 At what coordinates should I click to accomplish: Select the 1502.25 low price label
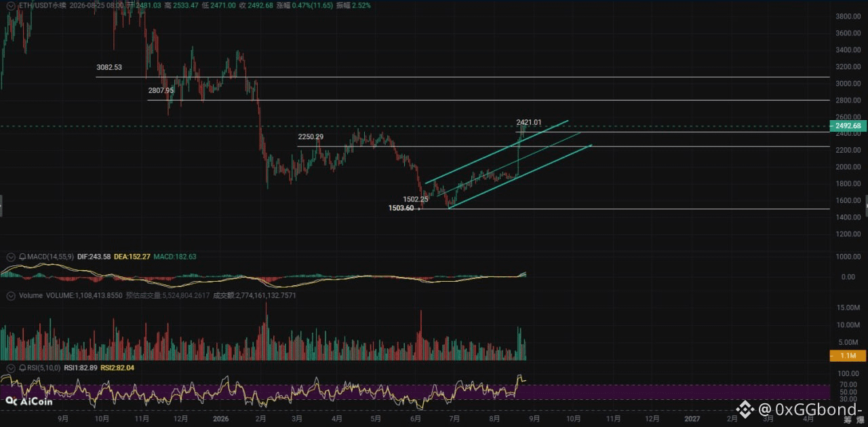(x=416, y=199)
